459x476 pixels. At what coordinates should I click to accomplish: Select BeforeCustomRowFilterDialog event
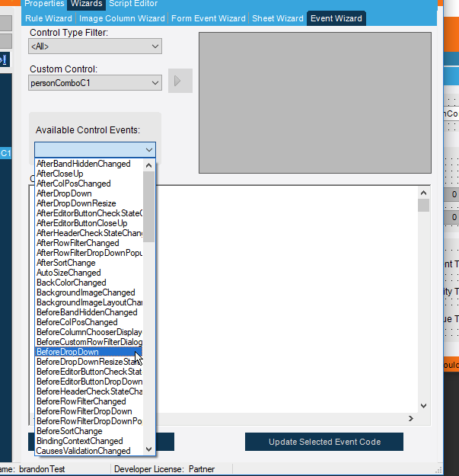(x=88, y=342)
